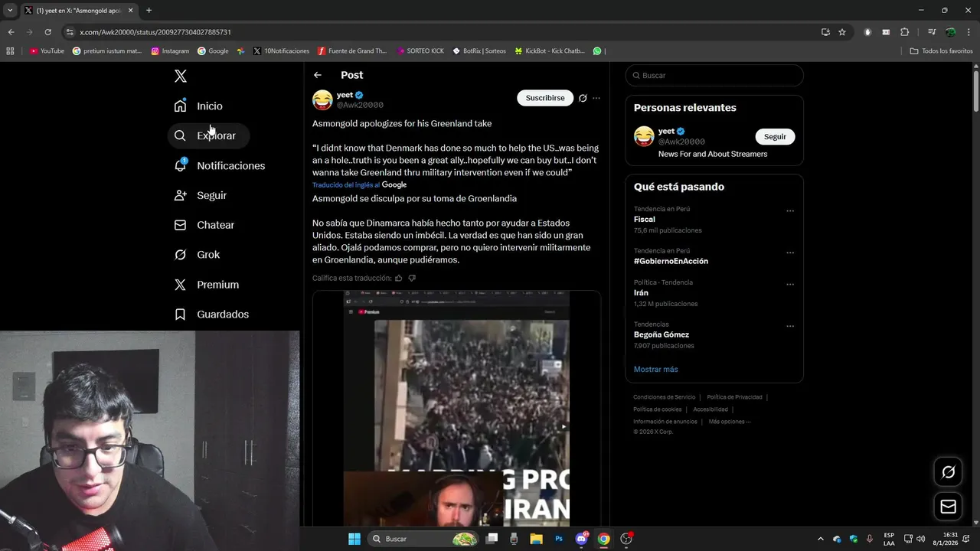
Task: Thumbs down the translation rating
Action: click(412, 278)
